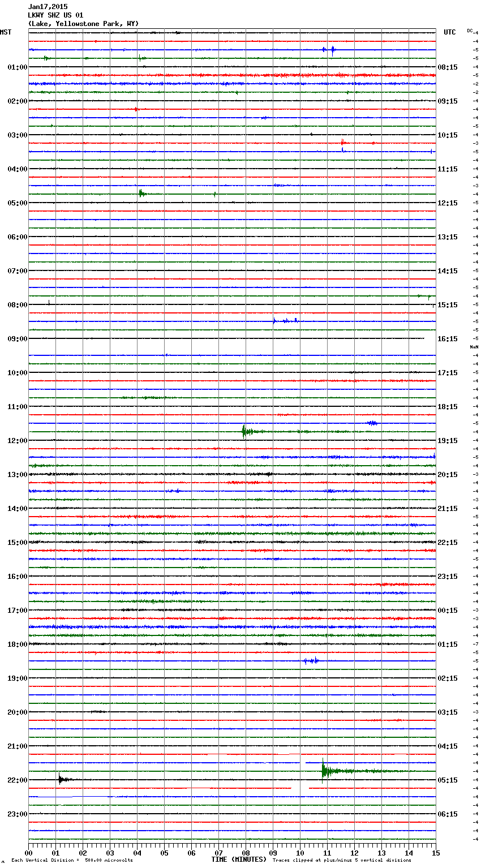Choose the 18:00 MST time label
Image resolution: width=481 pixels, height=868 pixels.
coord(18,644)
